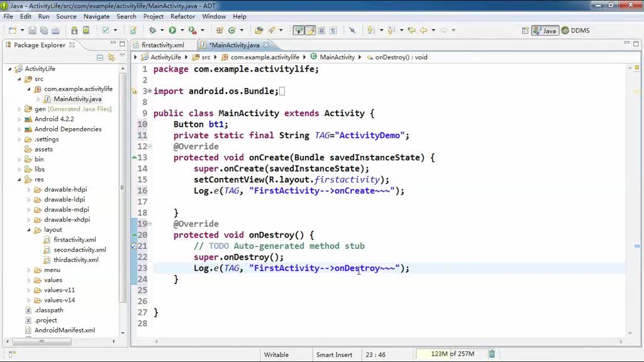Close the MainActivity.java editor tab
Image resolution: width=644 pixels, height=362 pixels.
tap(266, 45)
